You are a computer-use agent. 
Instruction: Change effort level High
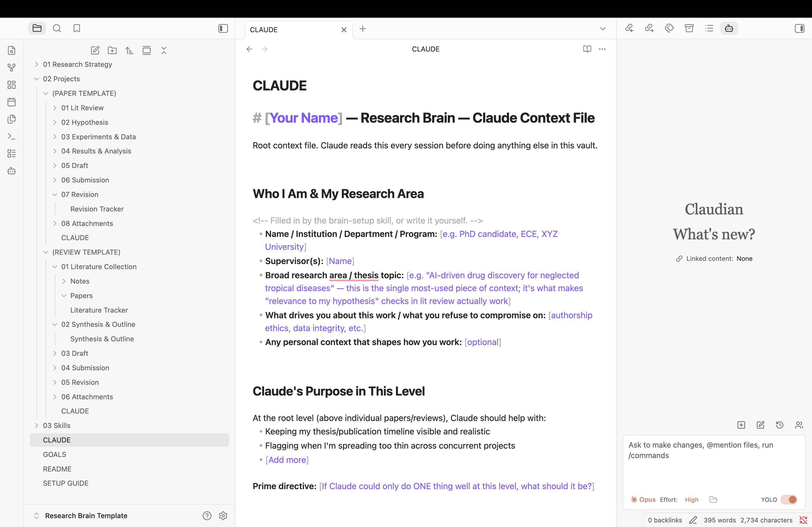[x=691, y=500]
